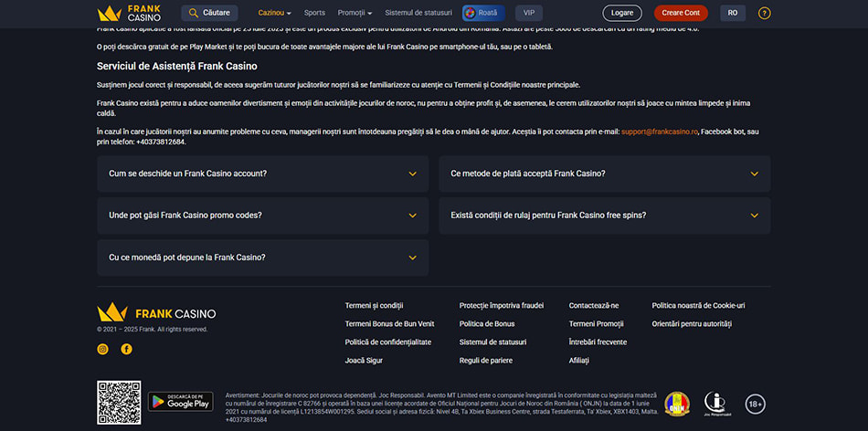Open Termeni Promoții link

point(597,323)
